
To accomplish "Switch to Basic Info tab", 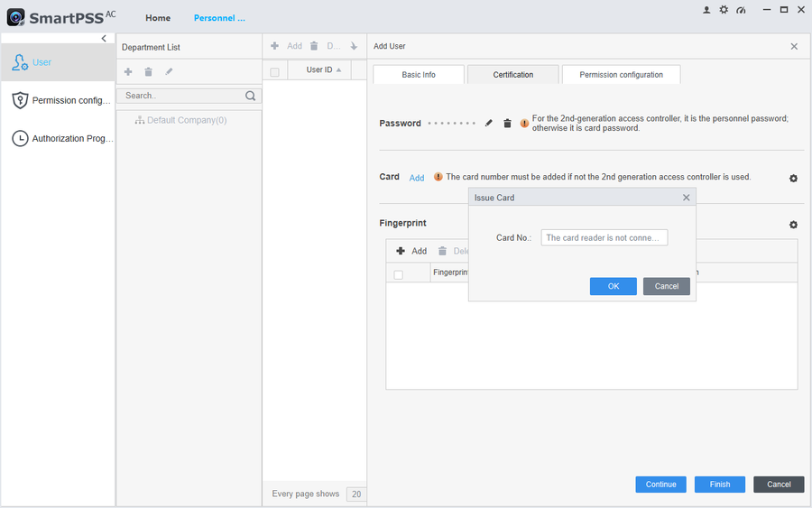I will point(419,75).
